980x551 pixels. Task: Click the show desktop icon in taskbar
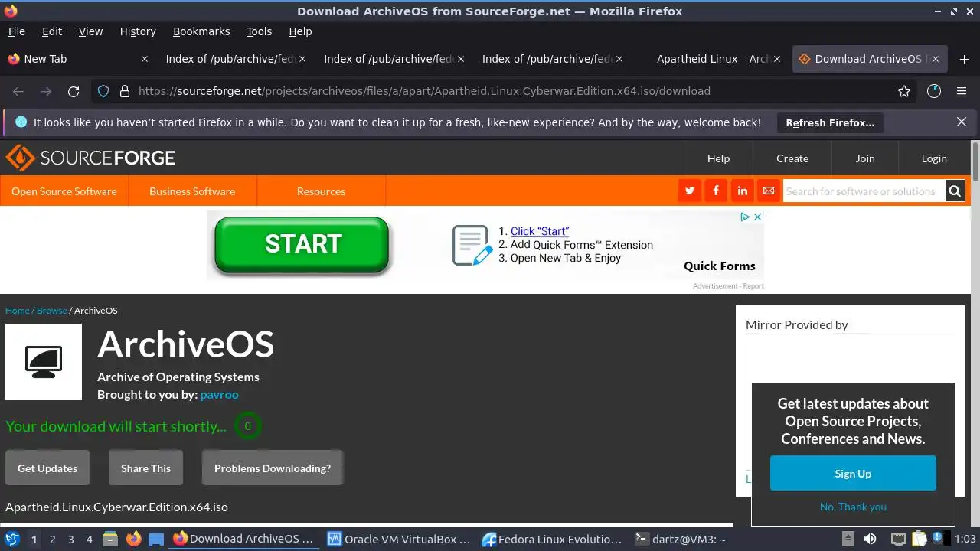tap(156, 539)
